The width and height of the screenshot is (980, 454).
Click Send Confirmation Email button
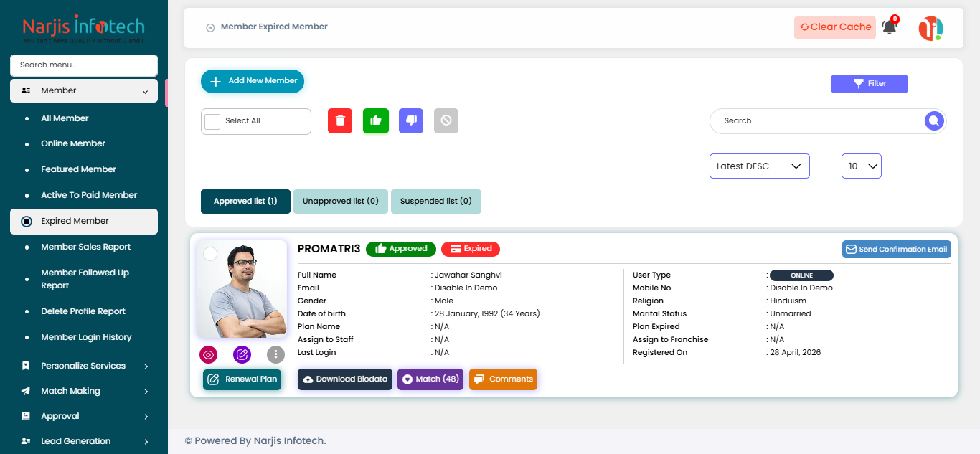coord(897,250)
